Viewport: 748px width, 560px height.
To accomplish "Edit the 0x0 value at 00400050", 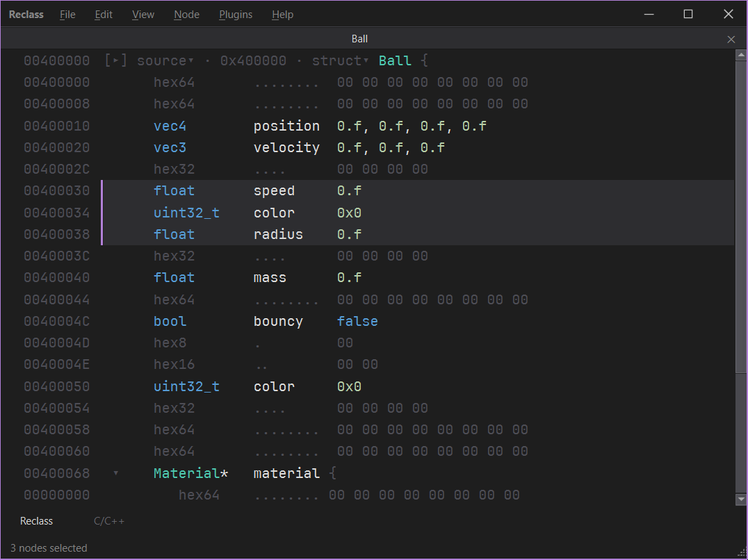I will (x=349, y=386).
